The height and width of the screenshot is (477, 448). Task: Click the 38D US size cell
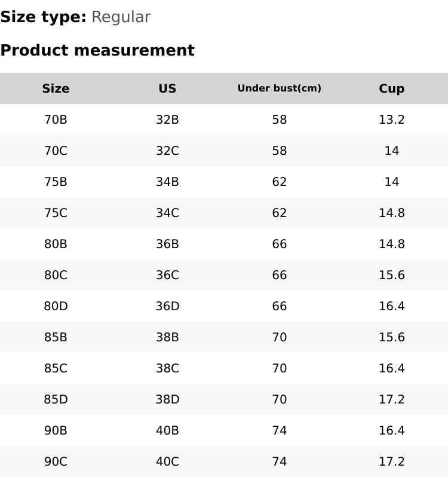[x=167, y=399]
